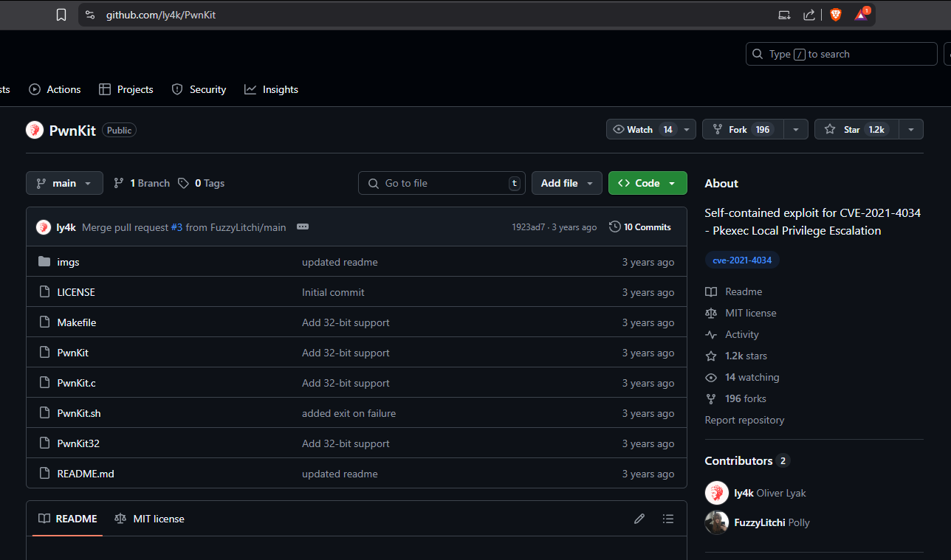
Task: Click the share page icon in address bar
Action: coord(809,15)
